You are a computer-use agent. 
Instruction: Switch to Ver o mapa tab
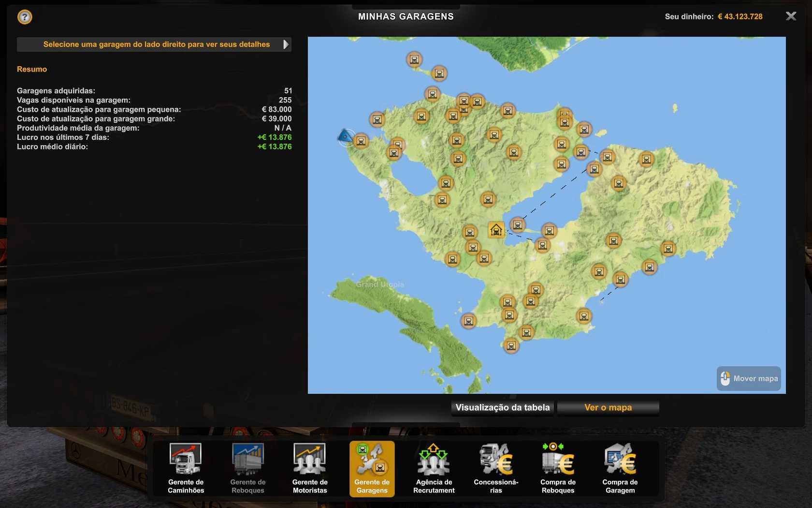click(608, 407)
